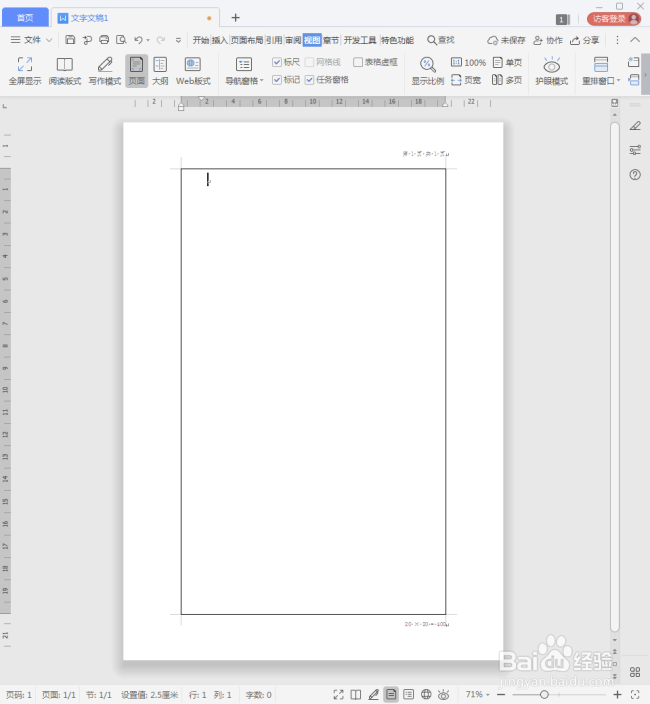The height and width of the screenshot is (704, 650).
Task: Open the 章节 ribbon tab
Action: coord(331,40)
